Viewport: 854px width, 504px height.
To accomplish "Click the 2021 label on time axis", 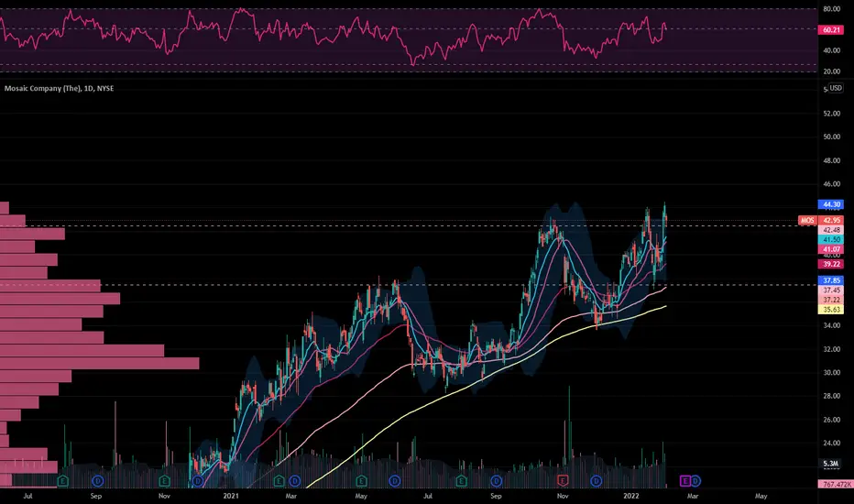I will [x=230, y=496].
